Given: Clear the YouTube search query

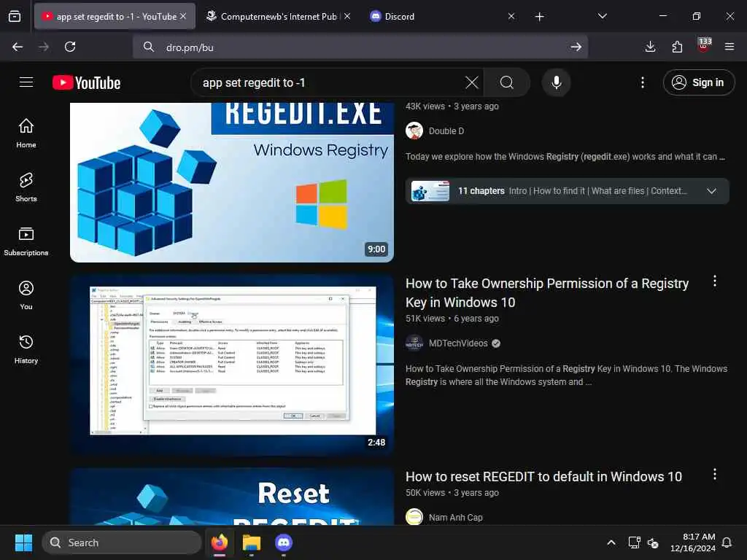Looking at the screenshot, I should [472, 82].
